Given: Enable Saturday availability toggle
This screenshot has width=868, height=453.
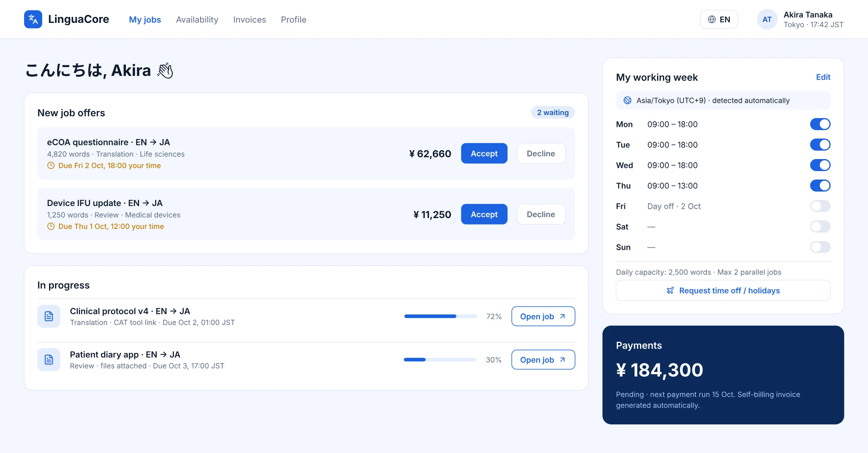Looking at the screenshot, I should click(820, 227).
